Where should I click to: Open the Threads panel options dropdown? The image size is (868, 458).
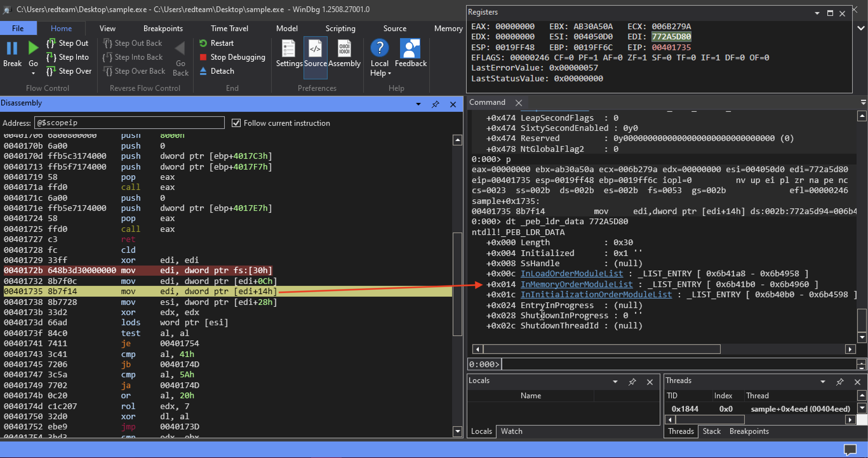823,382
